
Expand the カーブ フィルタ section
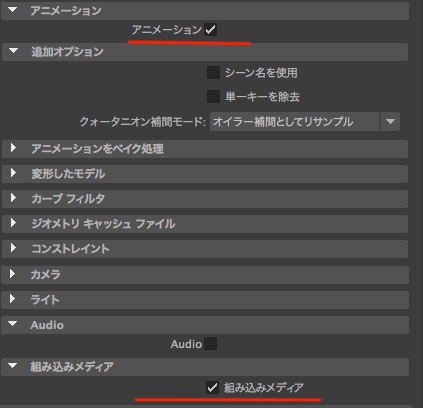click(13, 198)
